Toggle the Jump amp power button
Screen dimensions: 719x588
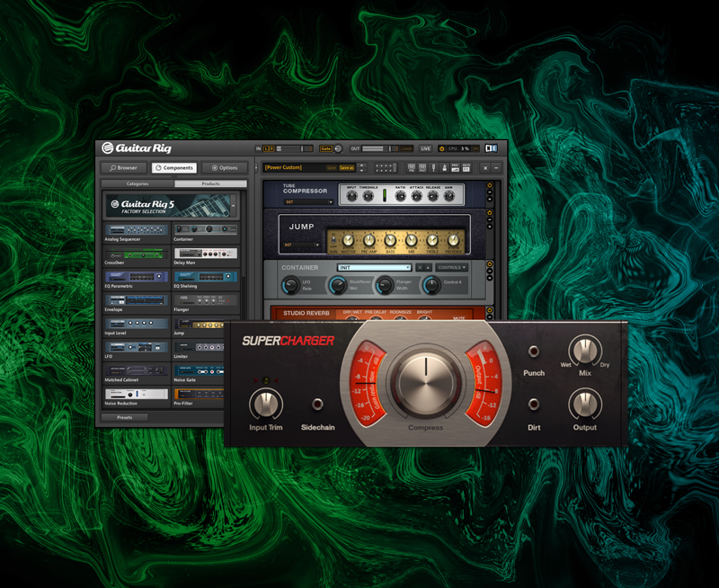(489, 213)
